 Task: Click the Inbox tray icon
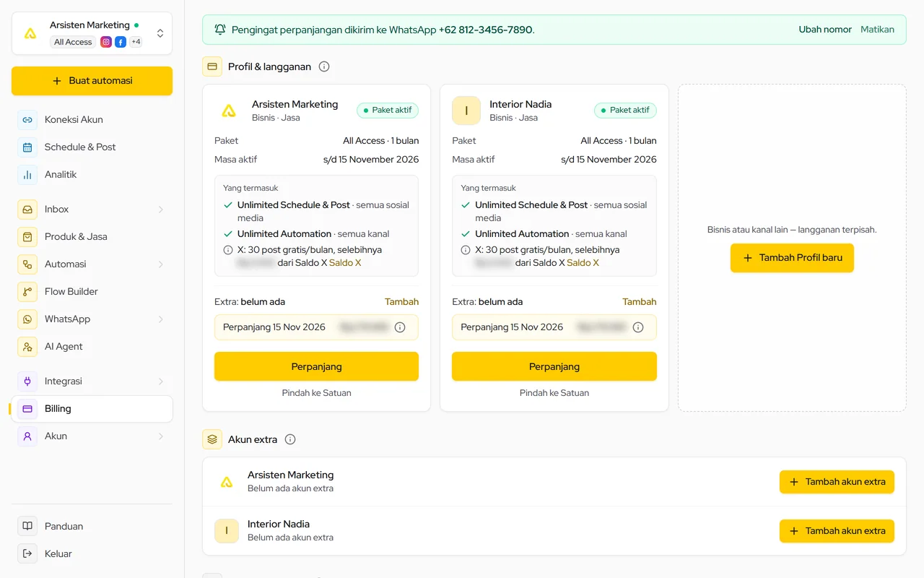pyautogui.click(x=27, y=210)
